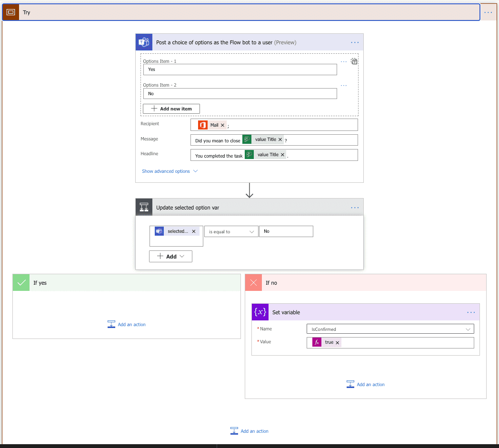Click Add new item button
Image resolution: width=499 pixels, height=448 pixels.
coord(171,109)
